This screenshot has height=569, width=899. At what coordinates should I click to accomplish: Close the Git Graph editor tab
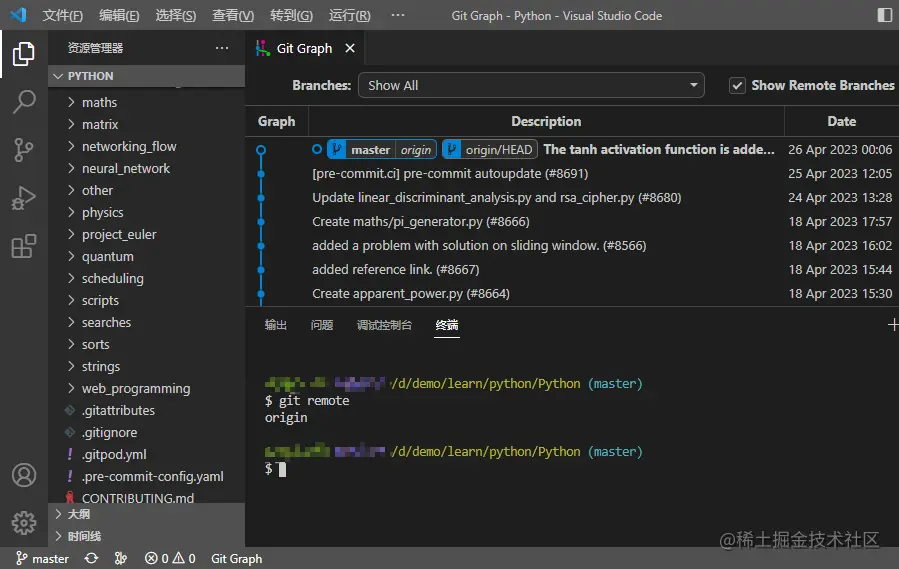[x=350, y=48]
